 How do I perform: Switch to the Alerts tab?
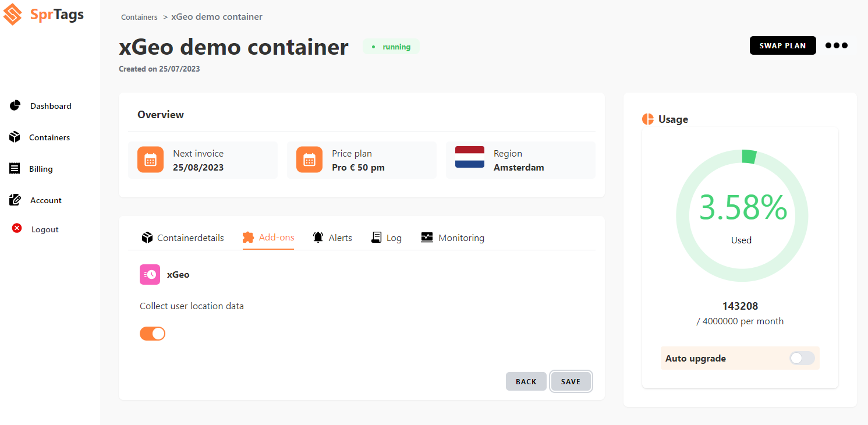pyautogui.click(x=332, y=238)
